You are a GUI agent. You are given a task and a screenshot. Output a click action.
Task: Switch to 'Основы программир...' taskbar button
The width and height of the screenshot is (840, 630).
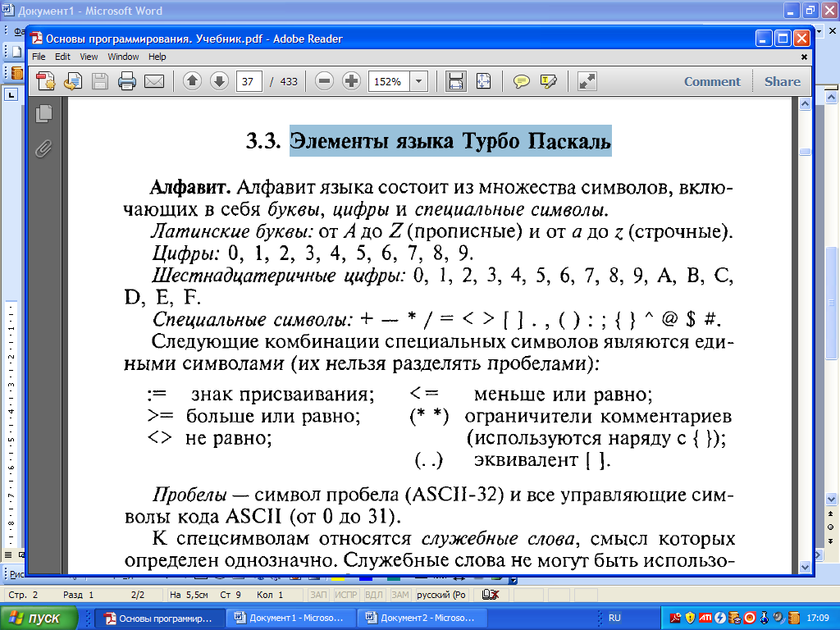(x=159, y=619)
